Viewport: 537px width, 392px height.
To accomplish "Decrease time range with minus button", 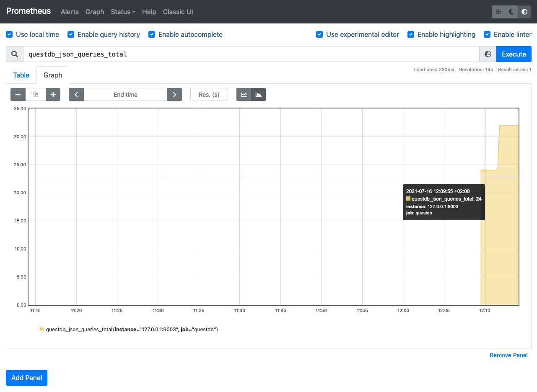I will pos(18,95).
